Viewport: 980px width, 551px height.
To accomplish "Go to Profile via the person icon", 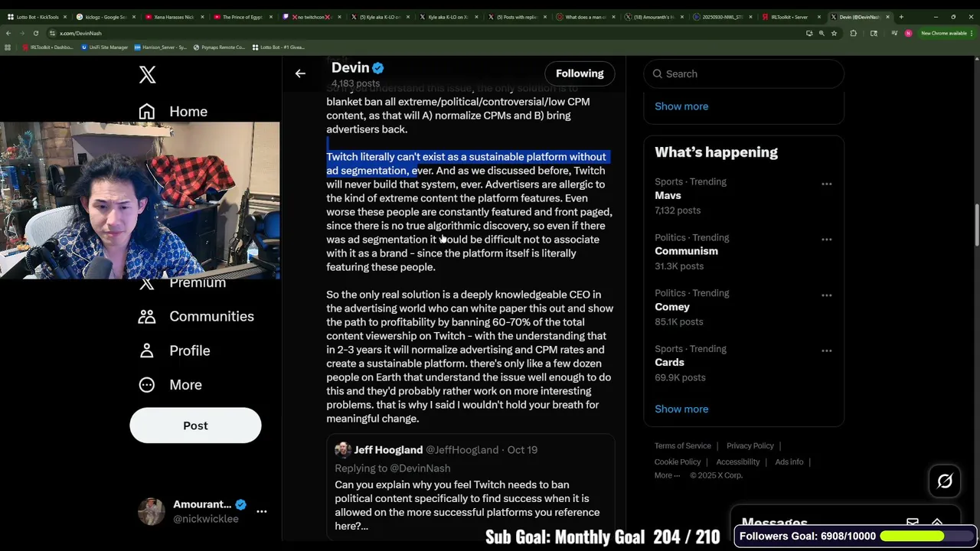I will (147, 350).
